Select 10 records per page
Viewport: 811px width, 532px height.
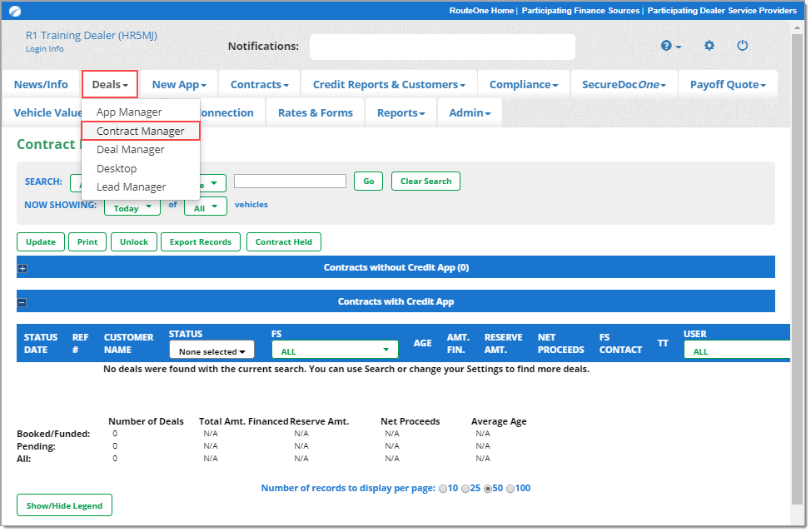tap(443, 489)
